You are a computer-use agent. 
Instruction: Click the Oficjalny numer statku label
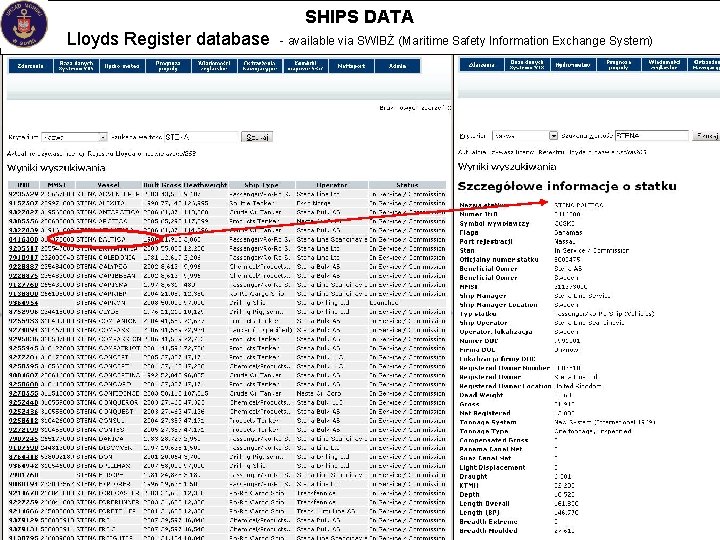tap(499, 260)
